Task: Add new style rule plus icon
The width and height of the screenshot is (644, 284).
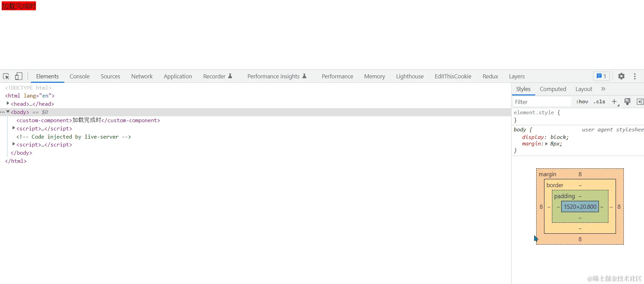Action: [x=615, y=102]
